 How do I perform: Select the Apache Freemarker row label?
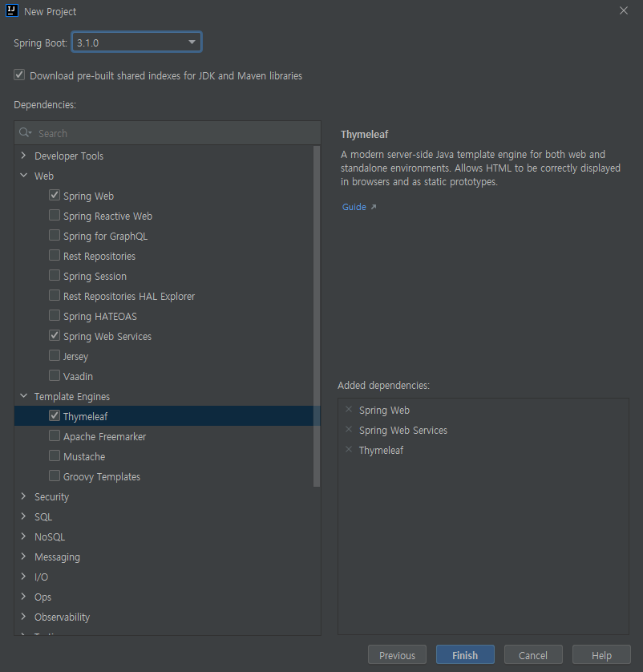click(x=104, y=437)
